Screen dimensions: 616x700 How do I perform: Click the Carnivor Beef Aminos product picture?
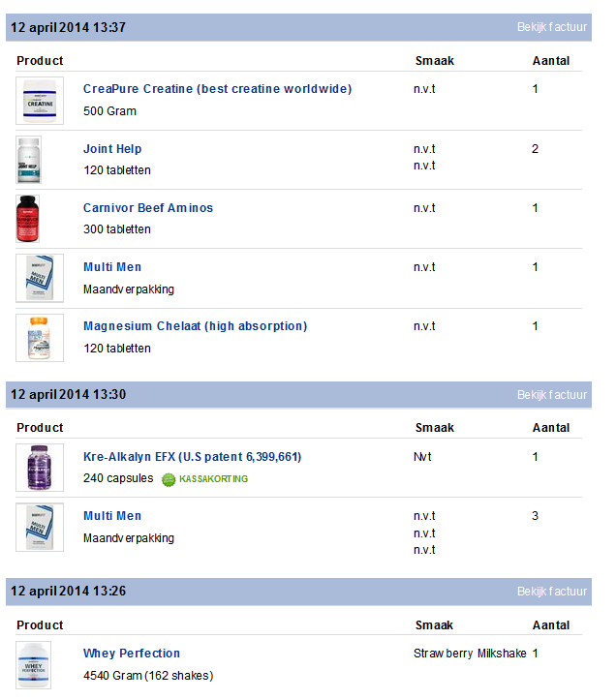[x=29, y=219]
